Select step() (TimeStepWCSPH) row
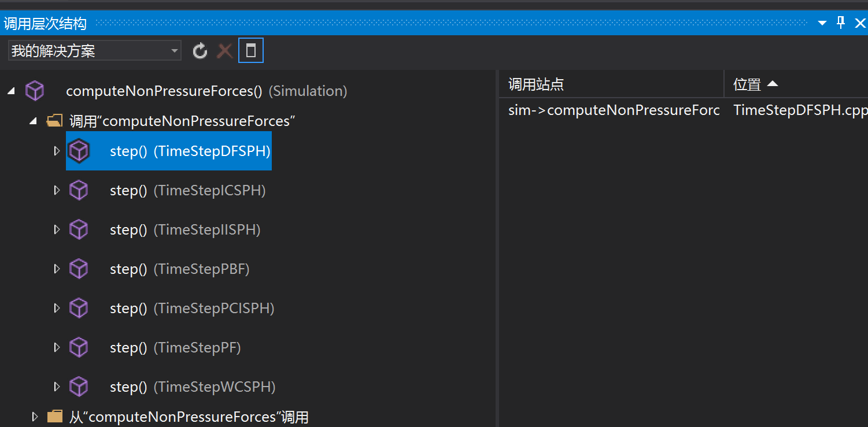This screenshot has height=427, width=868. pos(193,387)
